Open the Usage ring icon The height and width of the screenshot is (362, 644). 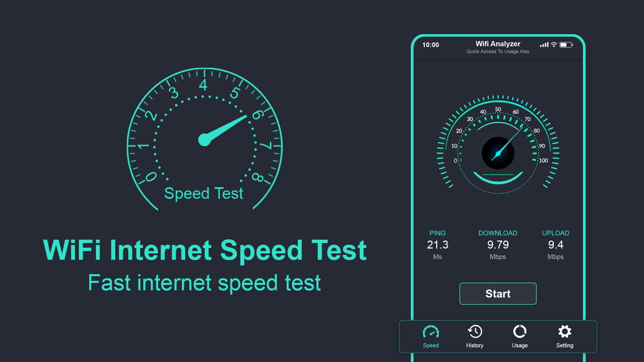pos(520,331)
